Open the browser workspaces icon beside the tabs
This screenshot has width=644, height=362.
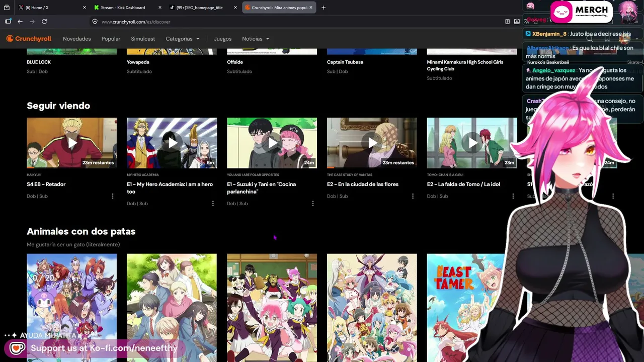click(7, 8)
